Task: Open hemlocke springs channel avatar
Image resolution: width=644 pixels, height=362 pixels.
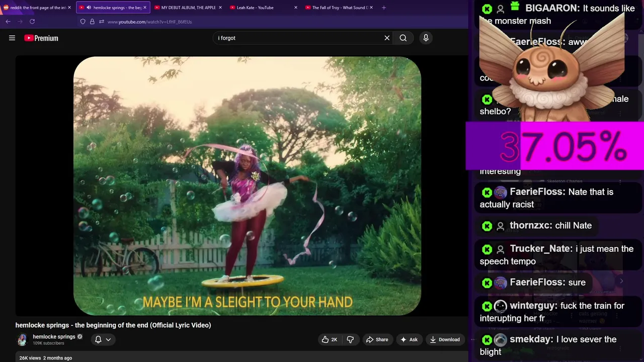Action: (x=22, y=340)
